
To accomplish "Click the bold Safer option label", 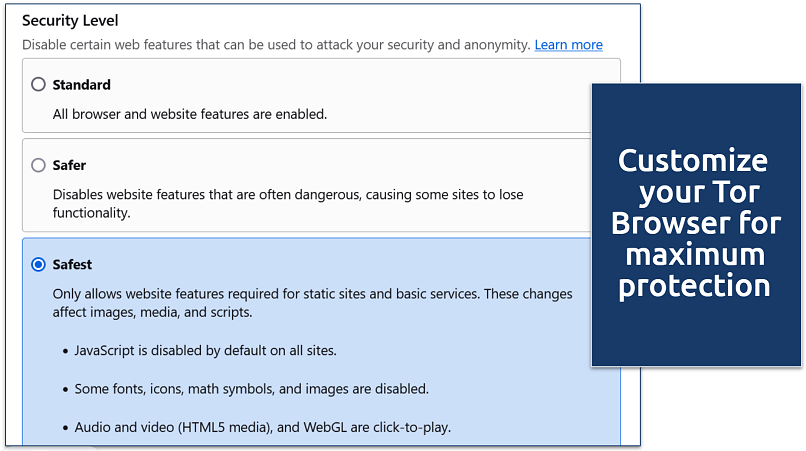I will coord(69,165).
